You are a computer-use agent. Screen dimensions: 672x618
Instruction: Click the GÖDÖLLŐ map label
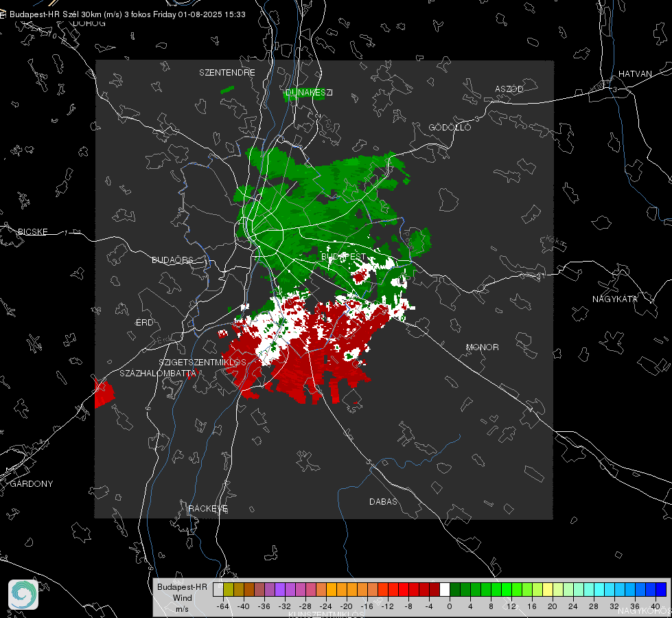pos(450,127)
